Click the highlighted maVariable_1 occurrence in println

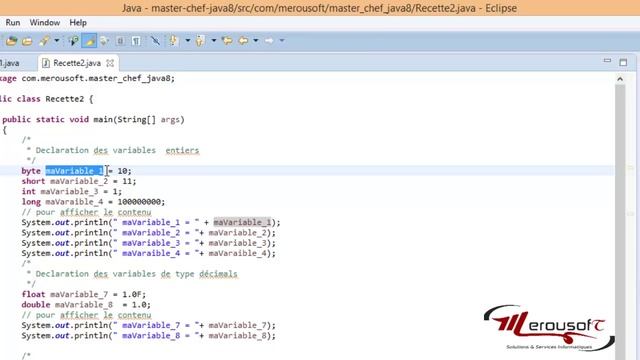(x=242, y=222)
